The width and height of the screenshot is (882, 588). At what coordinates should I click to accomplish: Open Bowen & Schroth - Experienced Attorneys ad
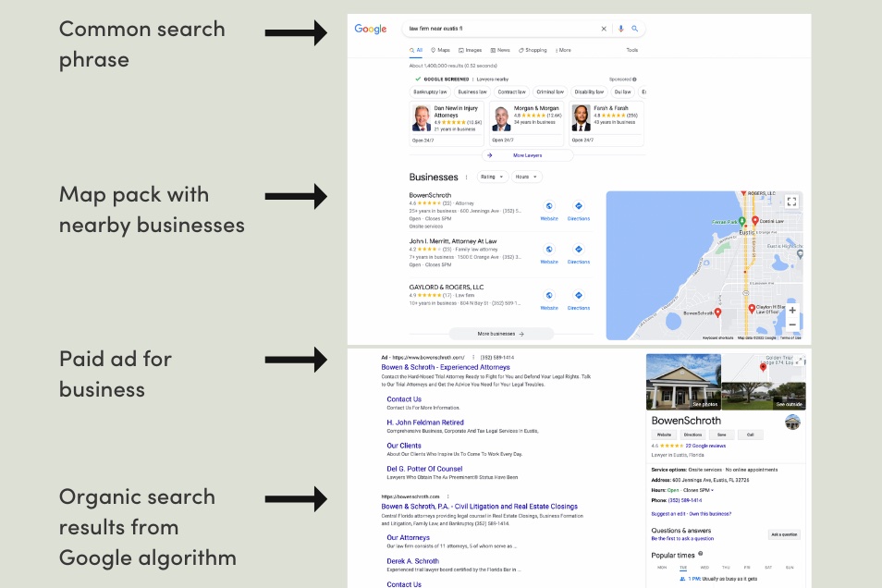pyautogui.click(x=446, y=367)
